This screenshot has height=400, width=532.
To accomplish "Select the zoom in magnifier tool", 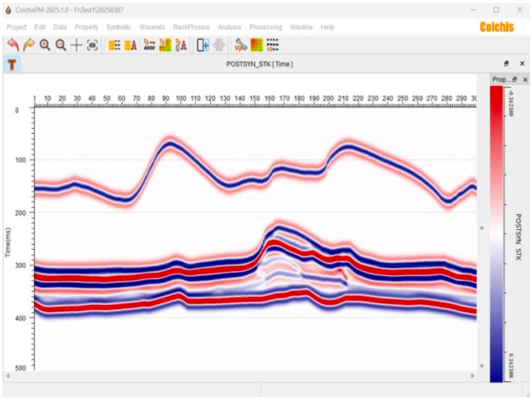I will [45, 45].
